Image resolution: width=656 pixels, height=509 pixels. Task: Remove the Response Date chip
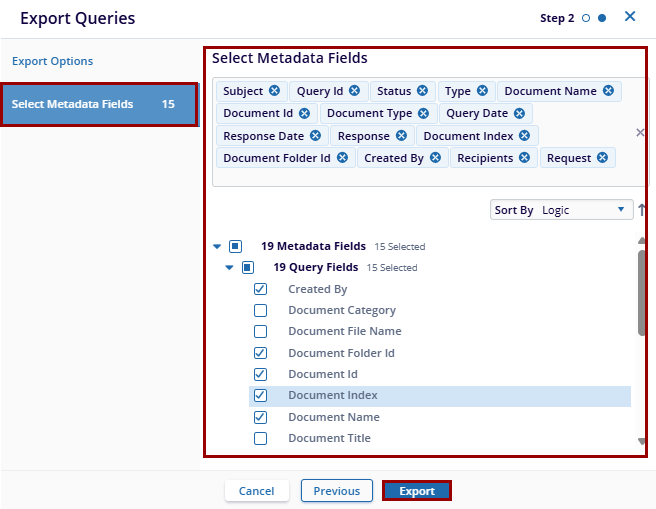[315, 136]
